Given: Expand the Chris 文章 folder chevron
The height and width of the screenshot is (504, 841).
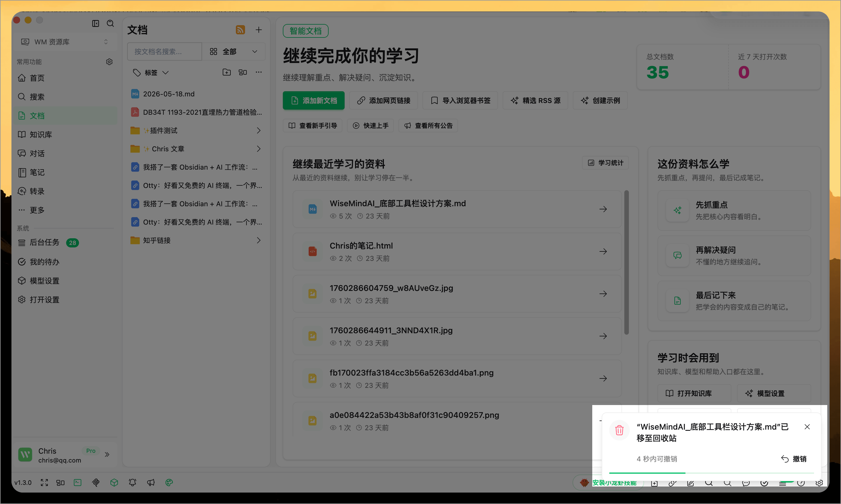Looking at the screenshot, I should [x=258, y=149].
